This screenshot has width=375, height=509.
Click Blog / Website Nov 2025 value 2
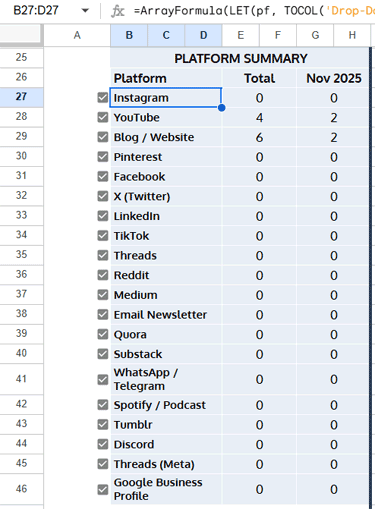(333, 137)
